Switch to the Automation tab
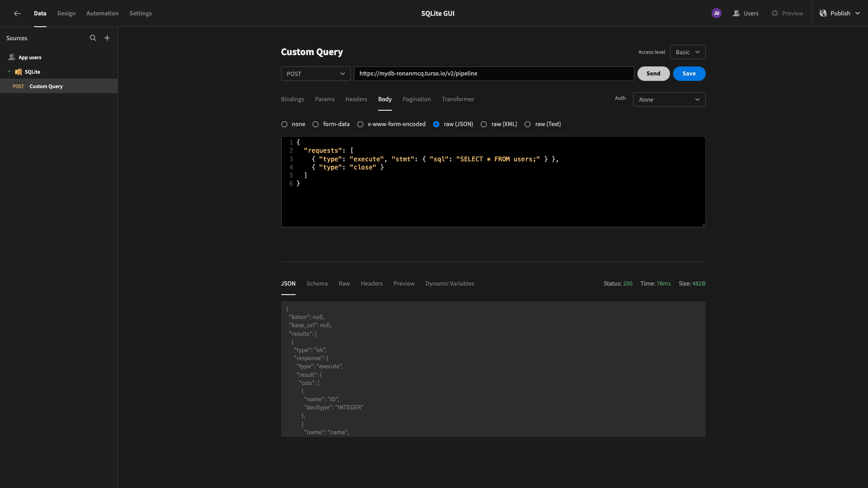The height and width of the screenshot is (488, 868). click(x=103, y=14)
